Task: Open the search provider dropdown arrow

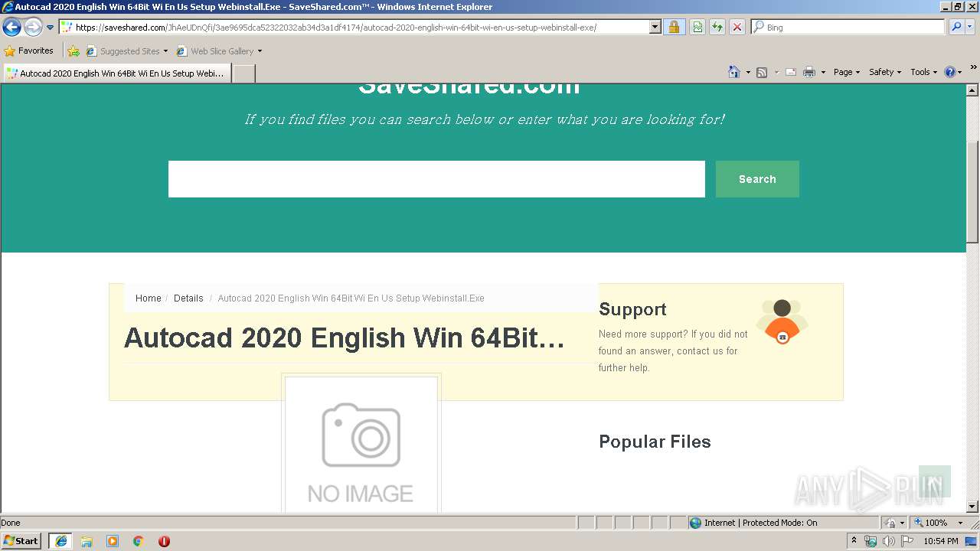Action: coord(970,28)
